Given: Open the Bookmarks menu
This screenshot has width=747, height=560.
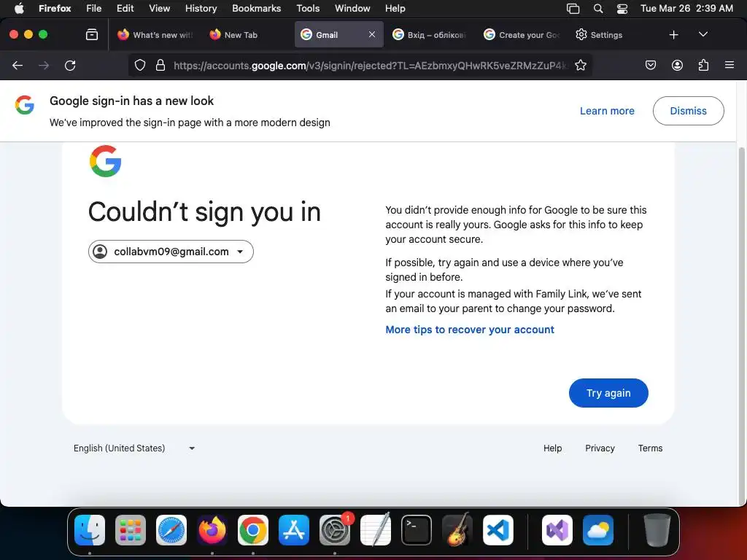Looking at the screenshot, I should point(256,9).
